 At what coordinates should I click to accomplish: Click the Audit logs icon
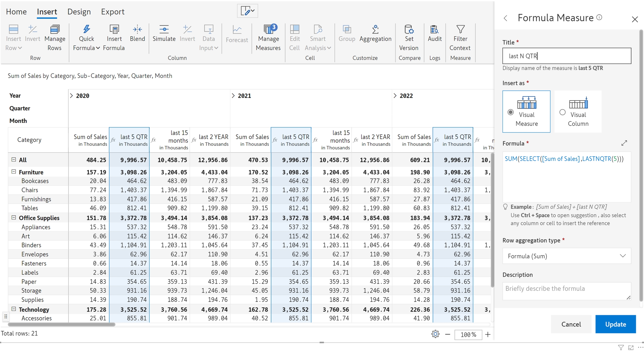[x=434, y=30]
